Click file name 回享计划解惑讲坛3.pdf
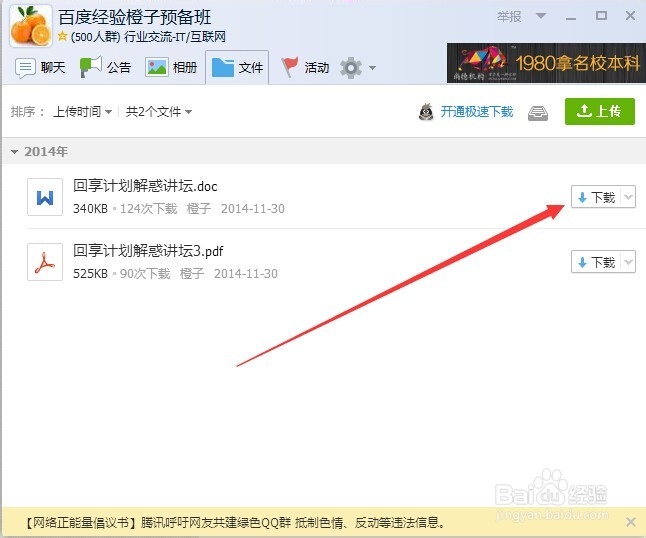 point(148,251)
